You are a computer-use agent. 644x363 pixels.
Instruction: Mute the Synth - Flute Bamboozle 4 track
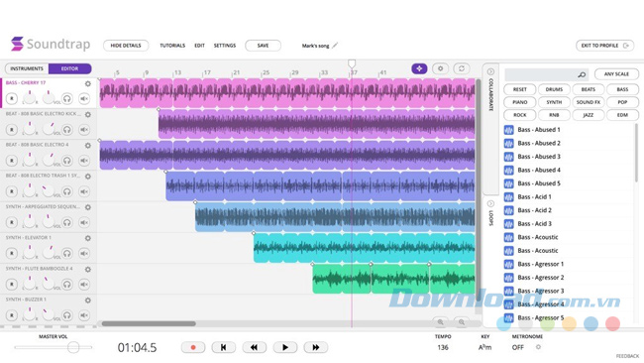click(x=84, y=284)
